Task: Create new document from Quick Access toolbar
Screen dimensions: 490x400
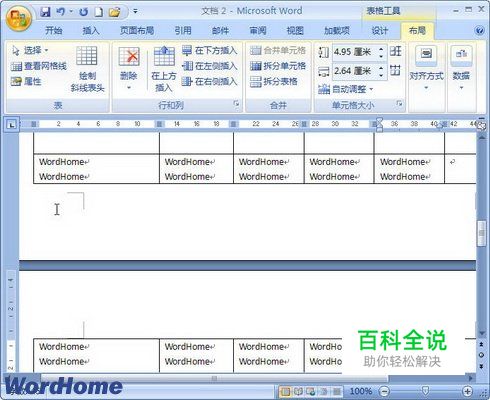Action: coord(99,12)
